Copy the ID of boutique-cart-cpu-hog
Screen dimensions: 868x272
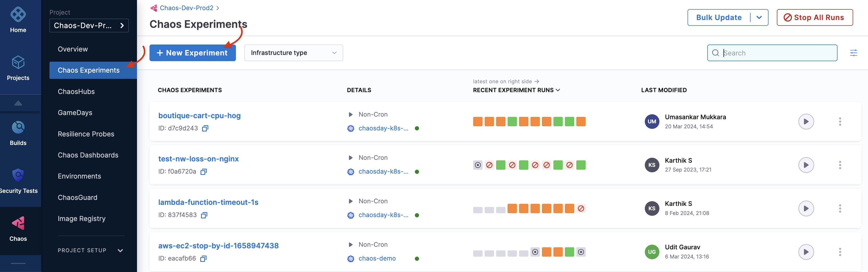tap(205, 128)
